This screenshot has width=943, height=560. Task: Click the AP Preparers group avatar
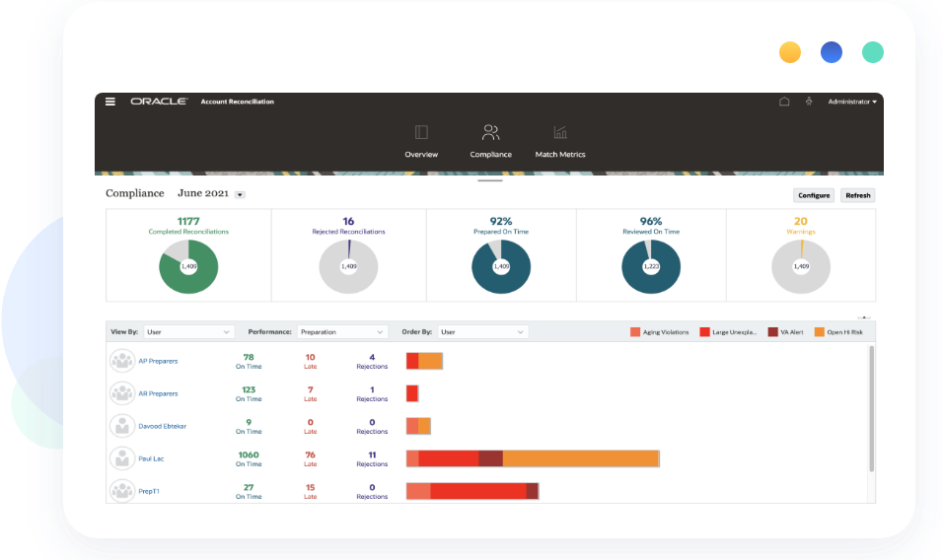click(x=121, y=361)
